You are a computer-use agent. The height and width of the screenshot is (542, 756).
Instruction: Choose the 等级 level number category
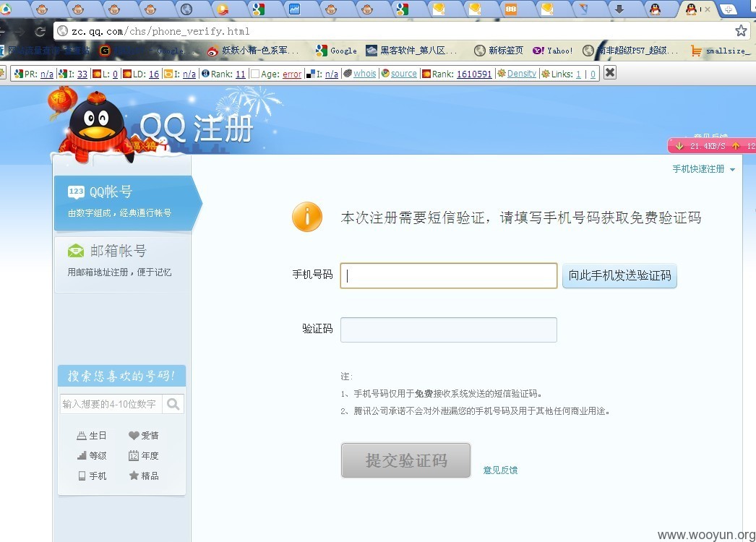(x=92, y=456)
